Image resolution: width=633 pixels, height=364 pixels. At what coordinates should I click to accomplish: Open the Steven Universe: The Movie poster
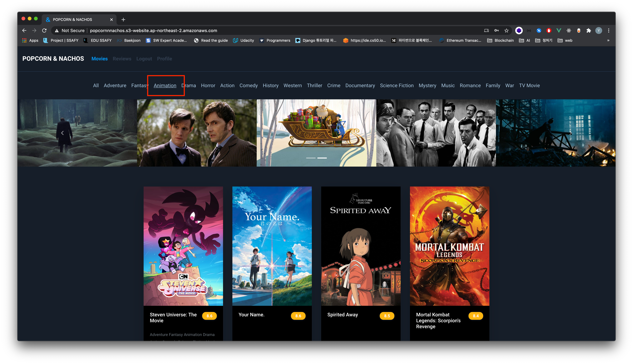[x=183, y=246]
